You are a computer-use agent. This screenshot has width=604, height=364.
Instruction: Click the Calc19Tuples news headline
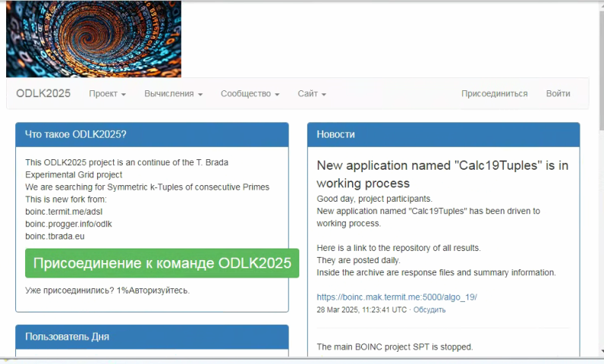click(442, 174)
